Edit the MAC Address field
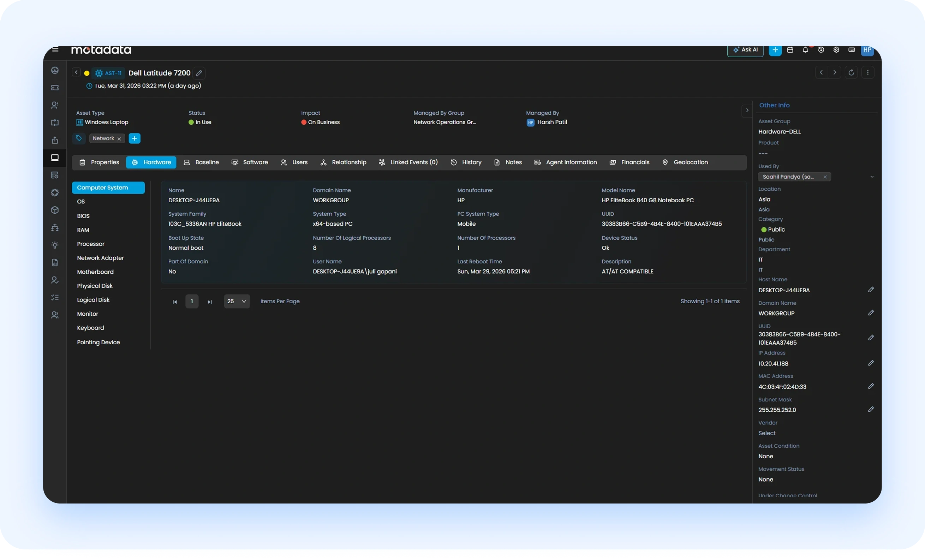 871,386
